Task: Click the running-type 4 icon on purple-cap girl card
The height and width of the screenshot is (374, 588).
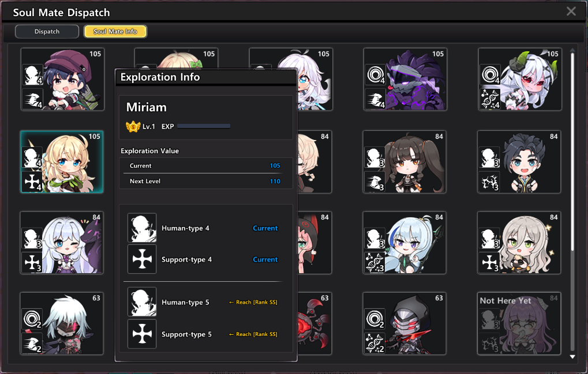Action: [x=33, y=99]
